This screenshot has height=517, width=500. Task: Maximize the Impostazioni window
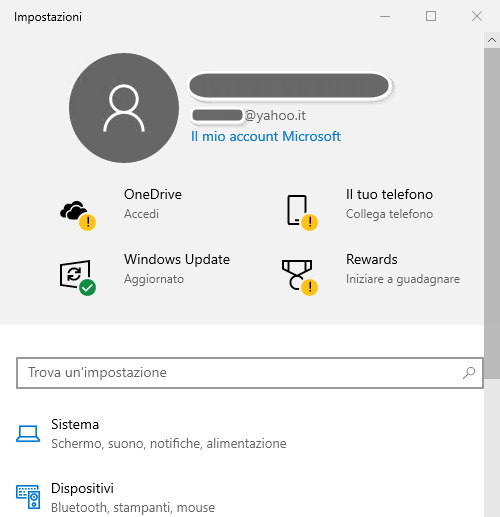point(431,16)
